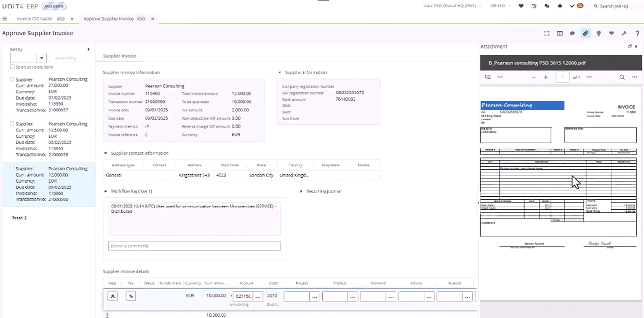644x318 pixels.
Task: Select the Supplier invoice tab
Action: tap(119, 56)
